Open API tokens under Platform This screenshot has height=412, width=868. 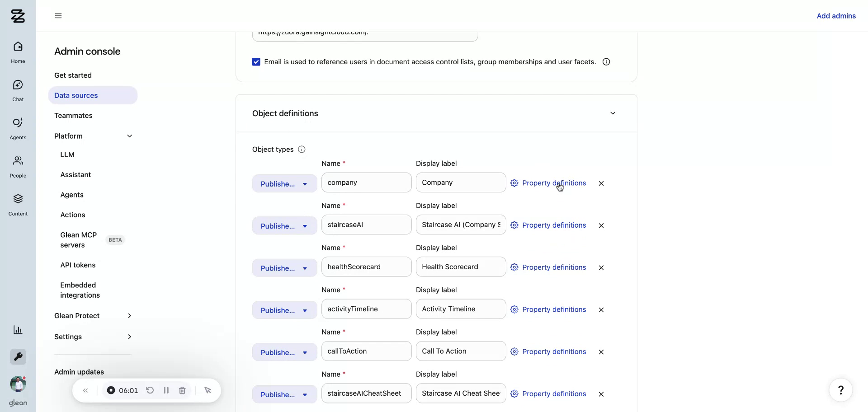pyautogui.click(x=78, y=265)
